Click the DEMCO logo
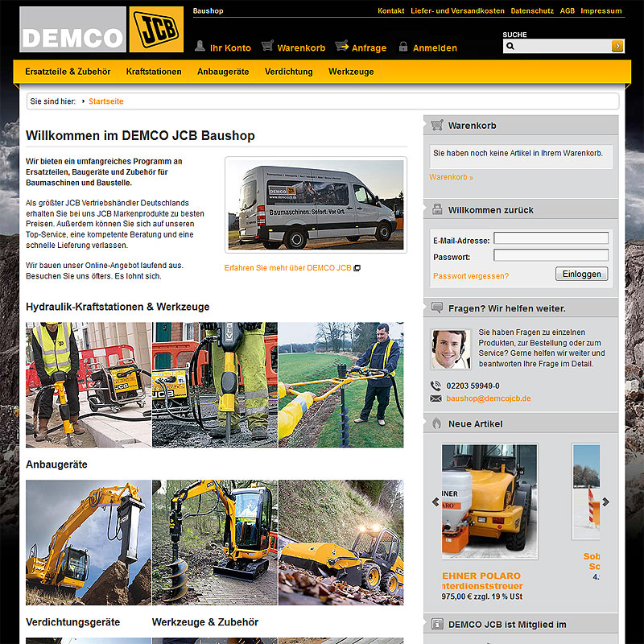Viewport: 644px width, 644px height. tap(72, 29)
